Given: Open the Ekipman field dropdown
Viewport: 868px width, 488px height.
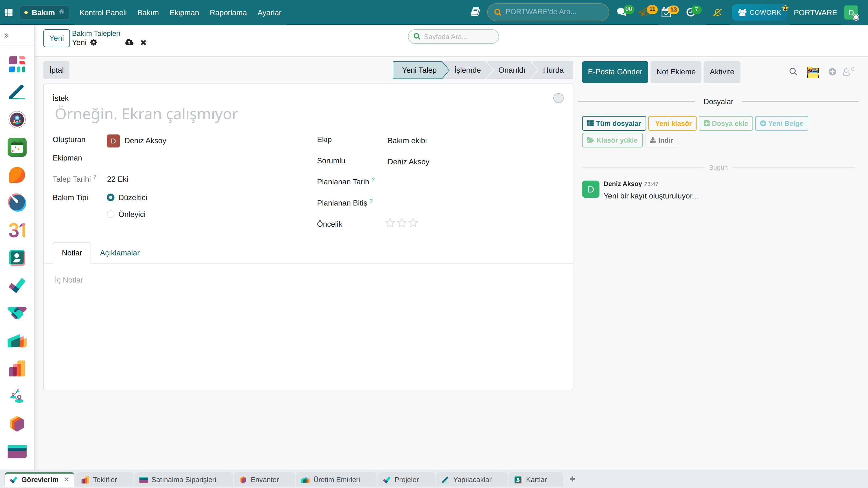Looking at the screenshot, I should tap(203, 158).
